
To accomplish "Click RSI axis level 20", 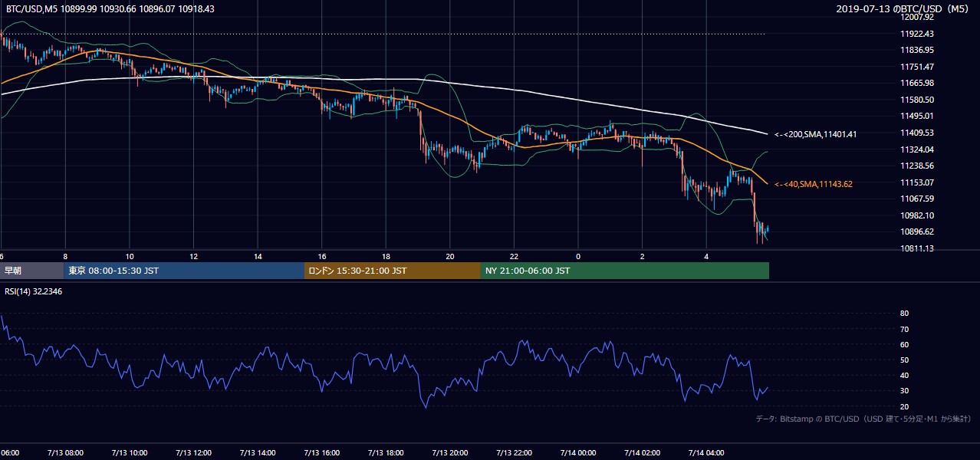I will pyautogui.click(x=904, y=406).
